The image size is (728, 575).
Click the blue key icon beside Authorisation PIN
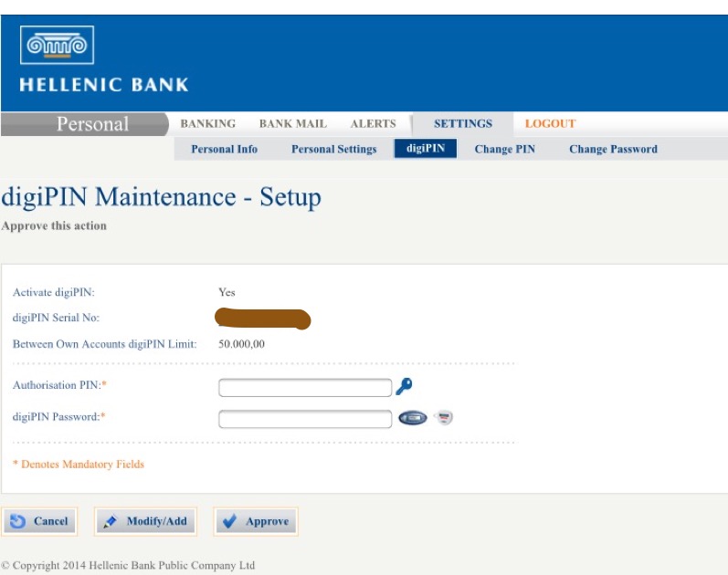404,387
